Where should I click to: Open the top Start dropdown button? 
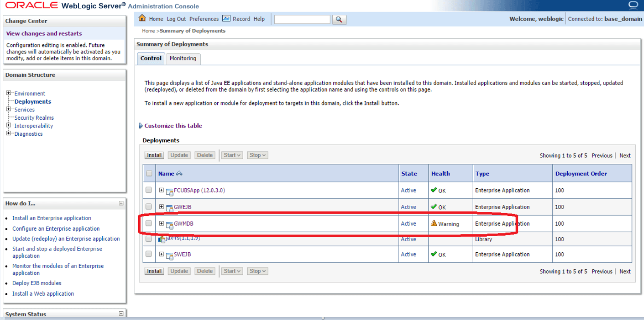pos(232,155)
